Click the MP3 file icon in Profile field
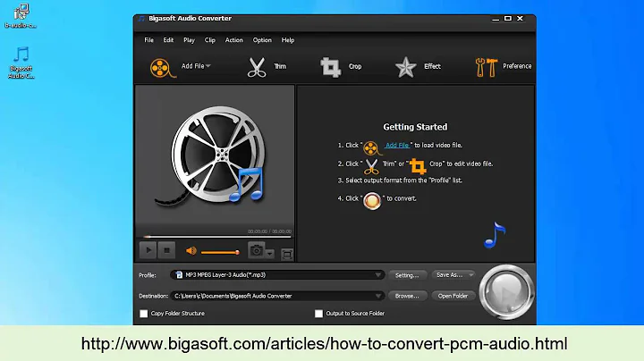 [x=179, y=275]
